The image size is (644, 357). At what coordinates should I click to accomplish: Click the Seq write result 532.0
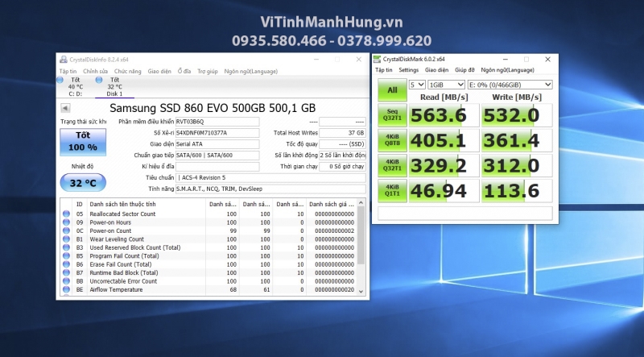pyautogui.click(x=517, y=115)
